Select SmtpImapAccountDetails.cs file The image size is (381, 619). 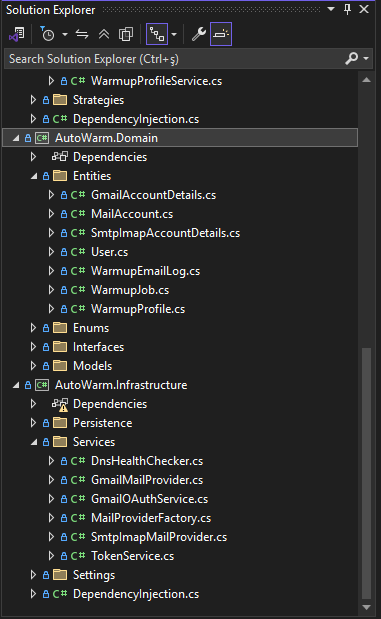(165, 233)
